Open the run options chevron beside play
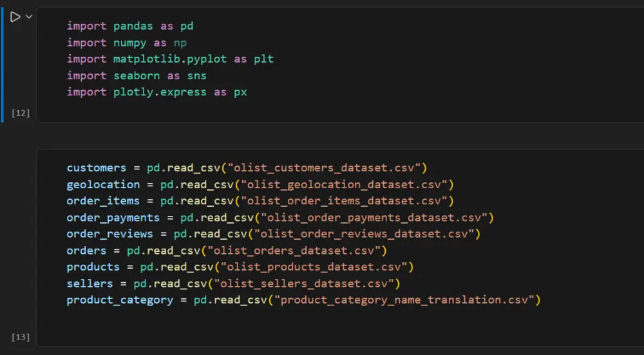This screenshot has height=355, width=644. 29,17
